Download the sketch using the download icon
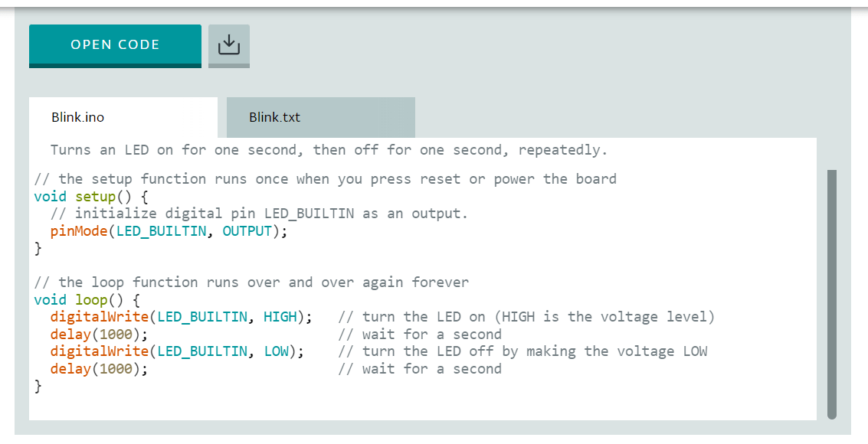Viewport: 868px width, 444px height. pyautogui.click(x=228, y=46)
